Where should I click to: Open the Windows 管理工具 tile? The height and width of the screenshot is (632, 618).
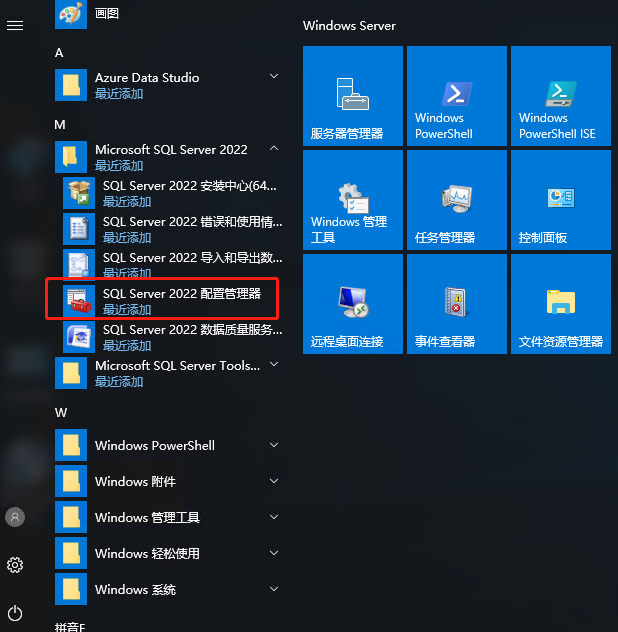tap(353, 200)
